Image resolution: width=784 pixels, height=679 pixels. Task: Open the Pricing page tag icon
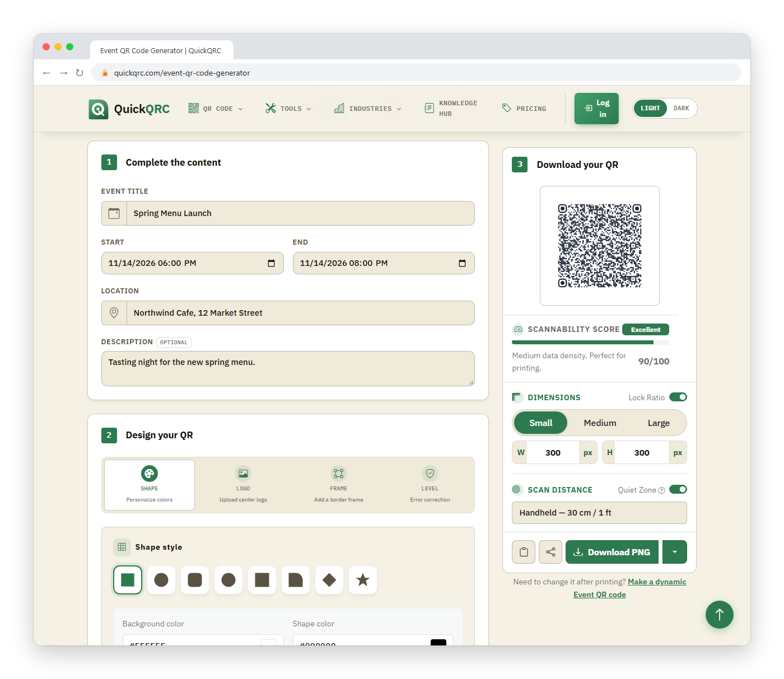506,108
